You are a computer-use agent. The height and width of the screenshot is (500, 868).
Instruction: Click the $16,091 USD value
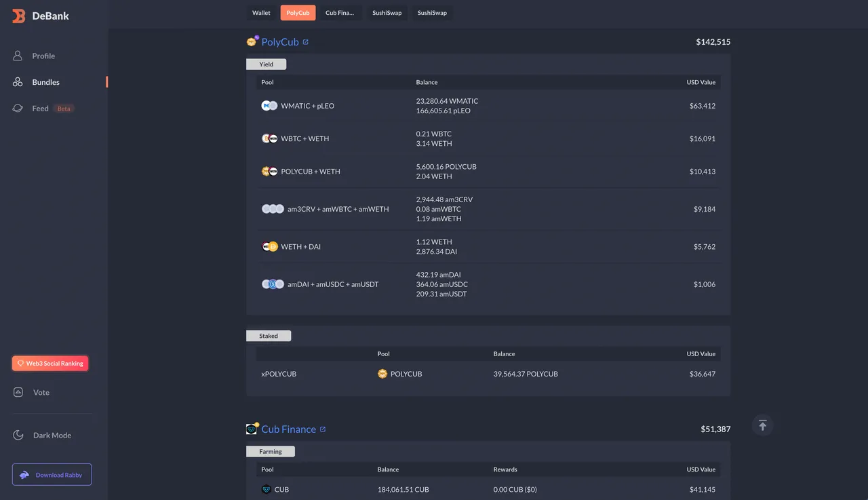point(703,138)
